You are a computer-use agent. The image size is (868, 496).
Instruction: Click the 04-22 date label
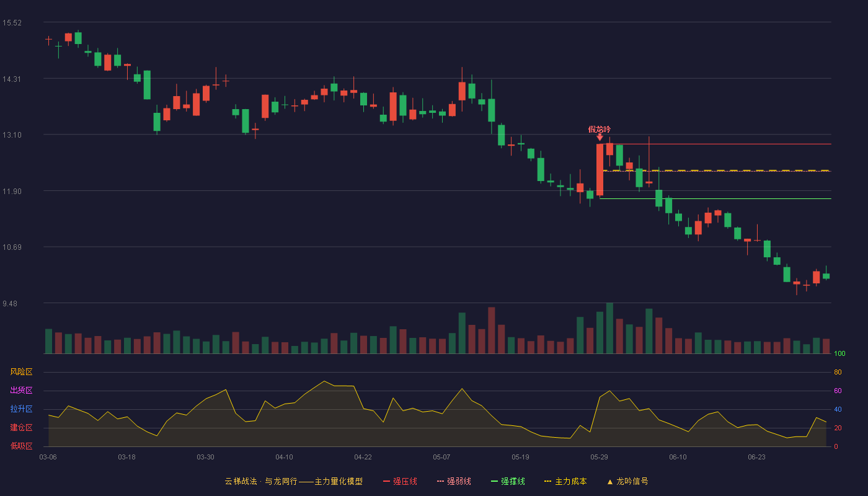pyautogui.click(x=363, y=457)
